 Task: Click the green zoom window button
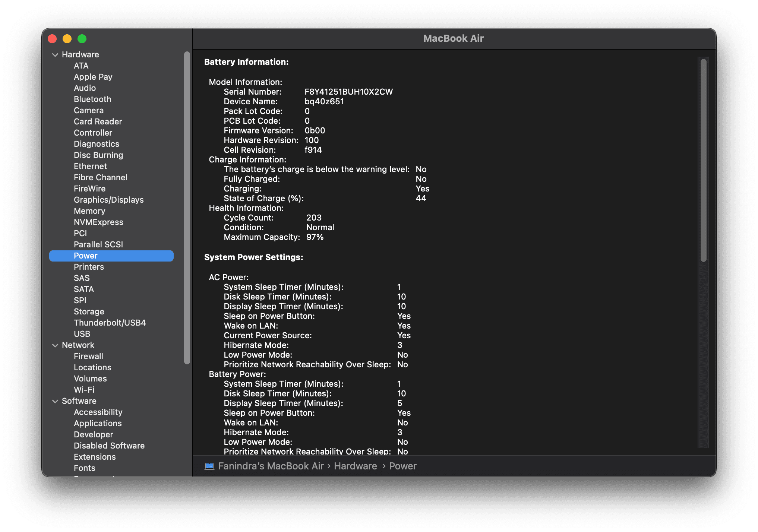(x=82, y=39)
